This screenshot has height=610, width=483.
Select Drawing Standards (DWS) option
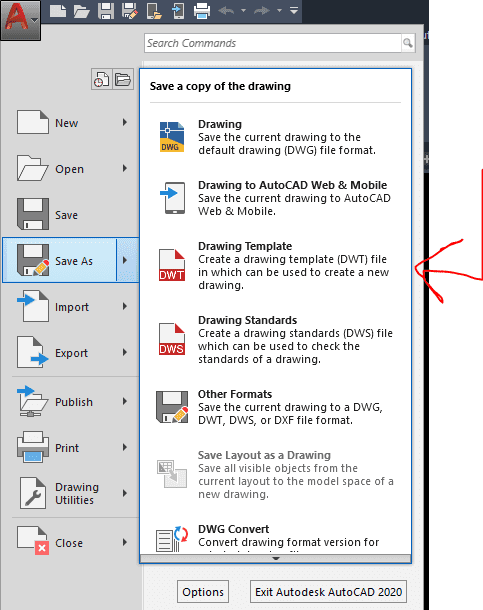[x=275, y=339]
